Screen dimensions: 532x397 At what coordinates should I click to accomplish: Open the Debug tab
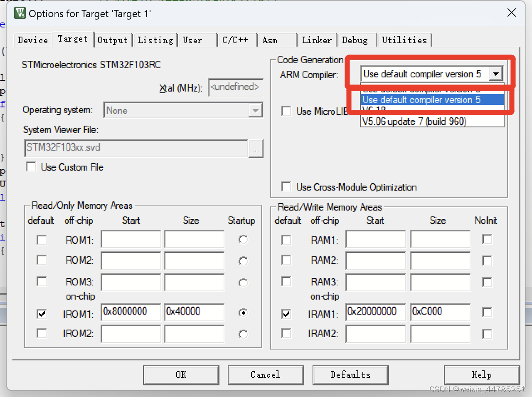357,40
